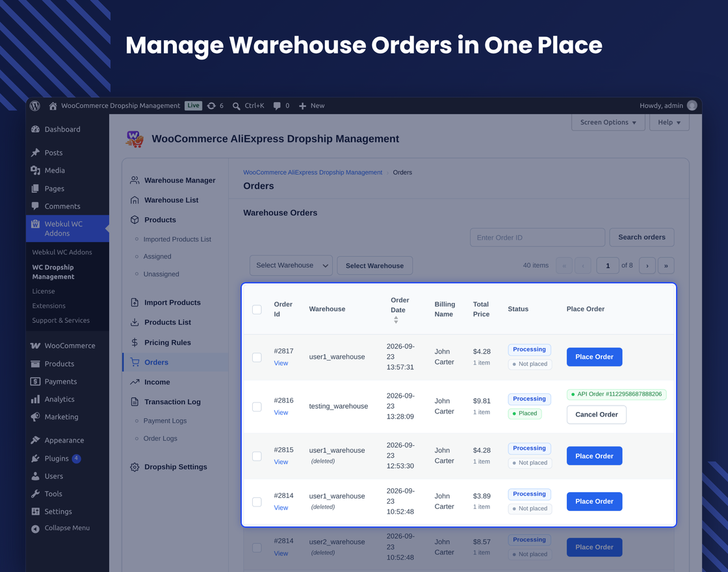The image size is (728, 572).
Task: Place Order for order #2815
Action: tap(594, 456)
